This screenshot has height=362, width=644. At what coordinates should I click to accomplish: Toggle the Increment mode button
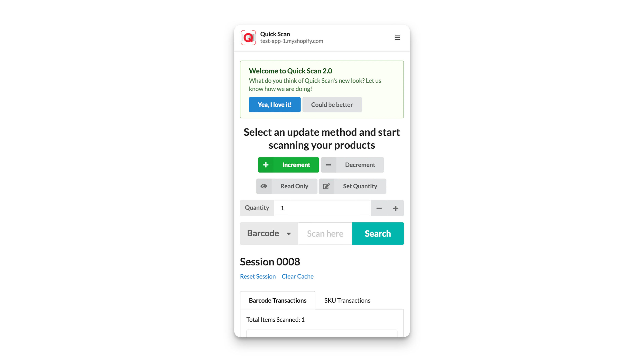[288, 164]
